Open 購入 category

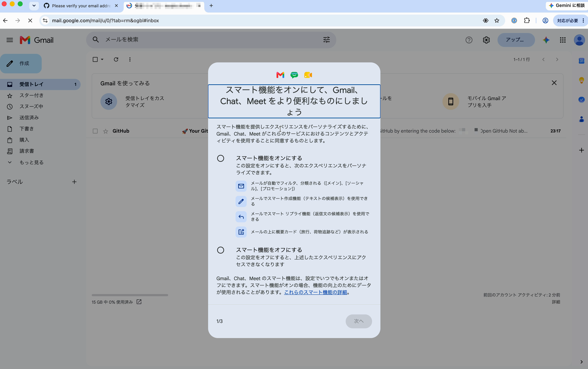click(x=40, y=140)
